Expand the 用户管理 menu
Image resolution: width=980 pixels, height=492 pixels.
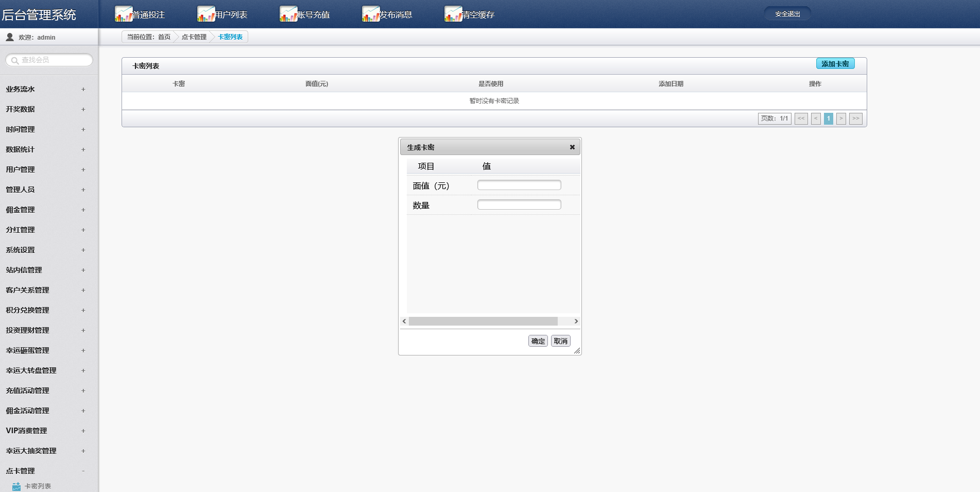tap(83, 169)
